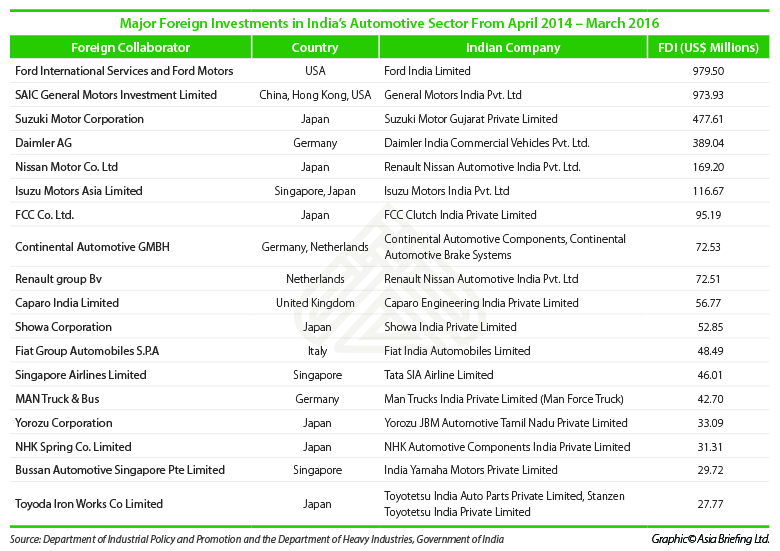
Task: Select the 56.77 FDI value
Action: [x=708, y=303]
